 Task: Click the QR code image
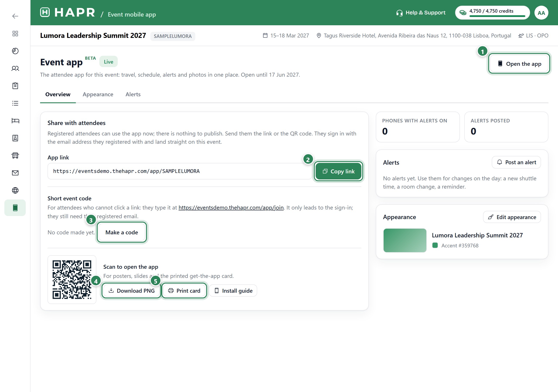(x=72, y=280)
